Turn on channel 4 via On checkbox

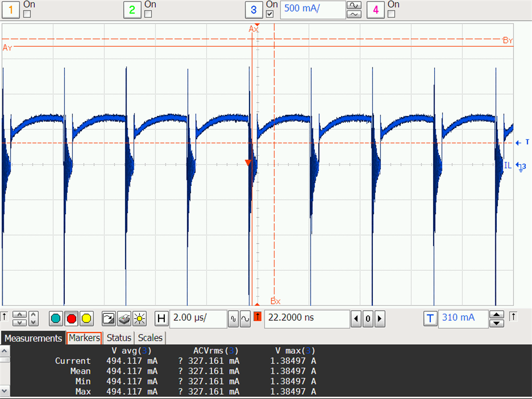point(392,14)
